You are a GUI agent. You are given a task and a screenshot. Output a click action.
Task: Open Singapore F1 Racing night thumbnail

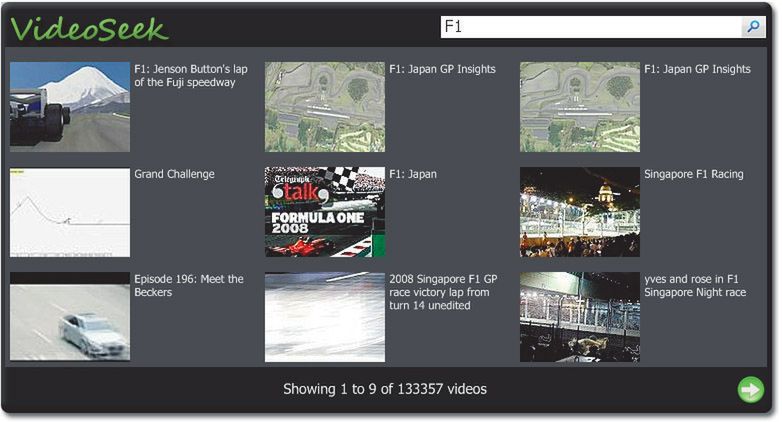580,212
